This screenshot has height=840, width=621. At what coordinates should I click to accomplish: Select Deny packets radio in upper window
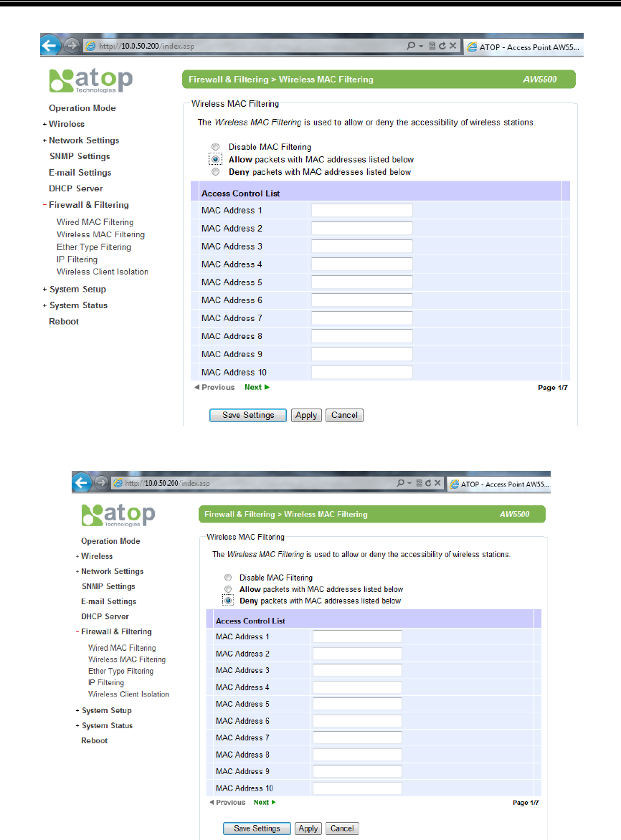(215, 172)
